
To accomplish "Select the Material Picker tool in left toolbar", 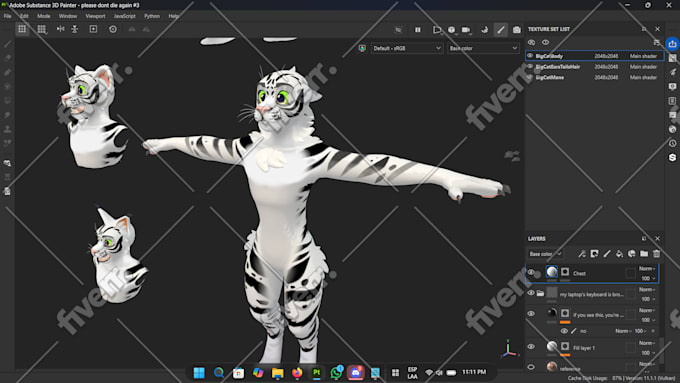I will [x=7, y=144].
